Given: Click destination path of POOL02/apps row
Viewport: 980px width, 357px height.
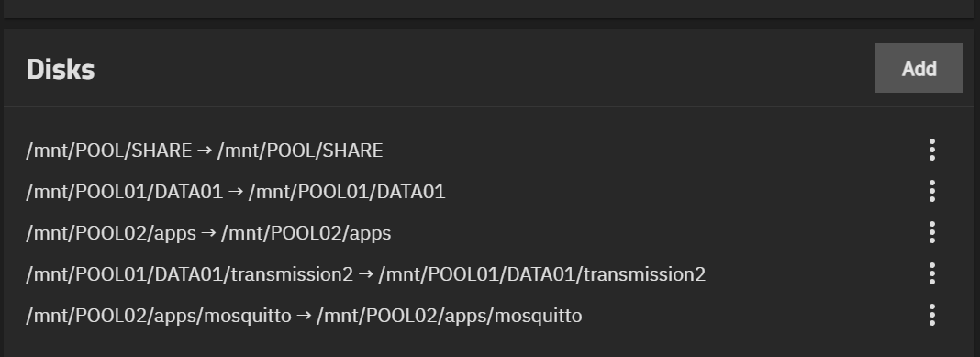Looking at the screenshot, I should click(306, 233).
